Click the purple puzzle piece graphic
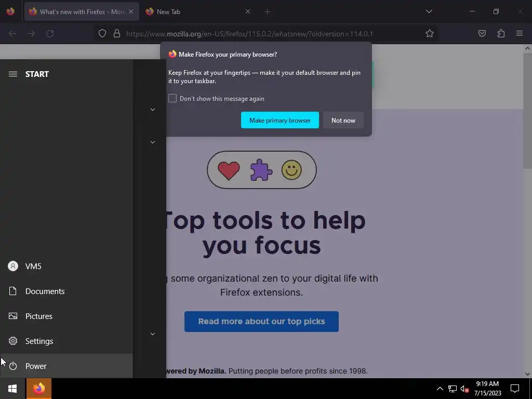The width and height of the screenshot is (532, 399). pyautogui.click(x=261, y=170)
